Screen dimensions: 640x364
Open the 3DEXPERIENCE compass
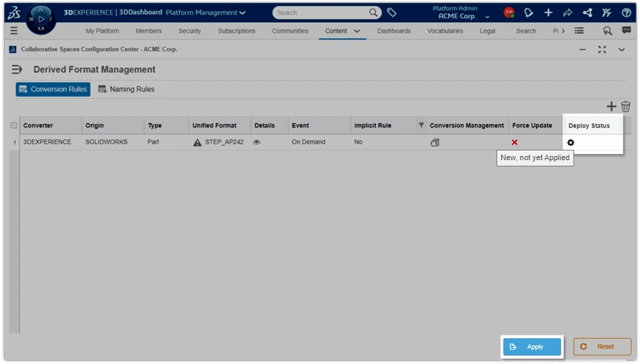point(41,19)
